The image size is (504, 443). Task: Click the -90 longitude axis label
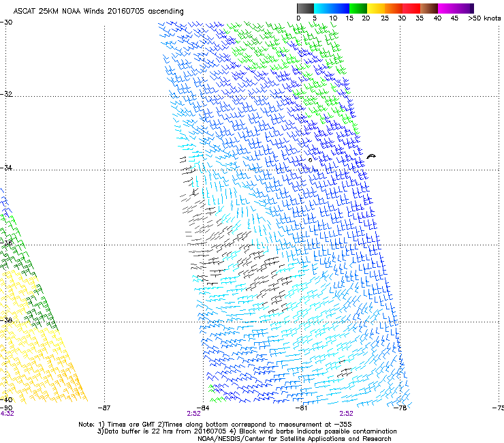point(6,408)
